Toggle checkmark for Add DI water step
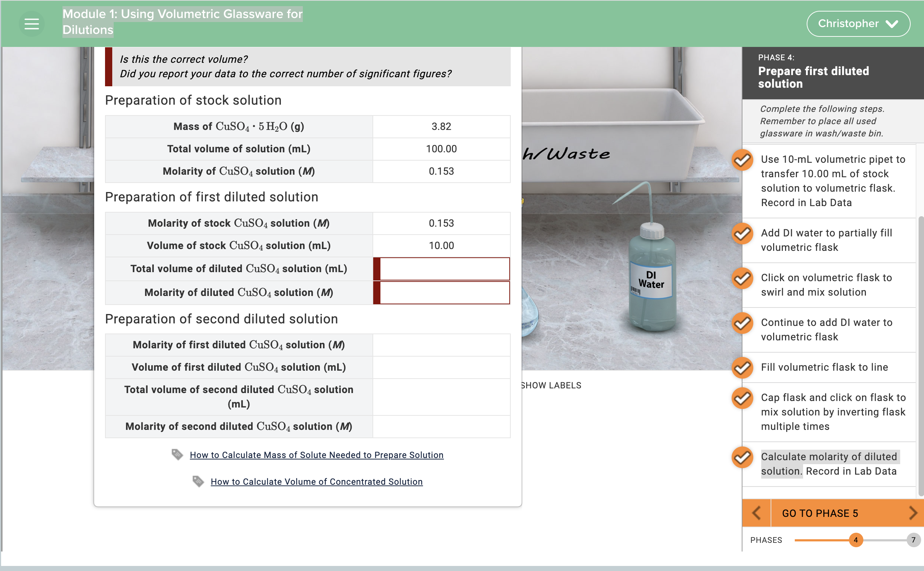Screen dimensions: 924x571 pos(742,234)
